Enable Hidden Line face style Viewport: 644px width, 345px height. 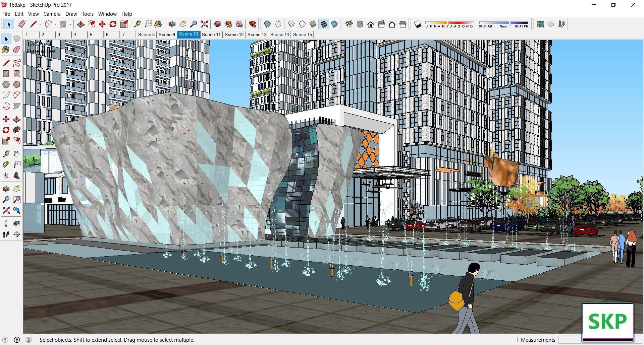coord(302,24)
